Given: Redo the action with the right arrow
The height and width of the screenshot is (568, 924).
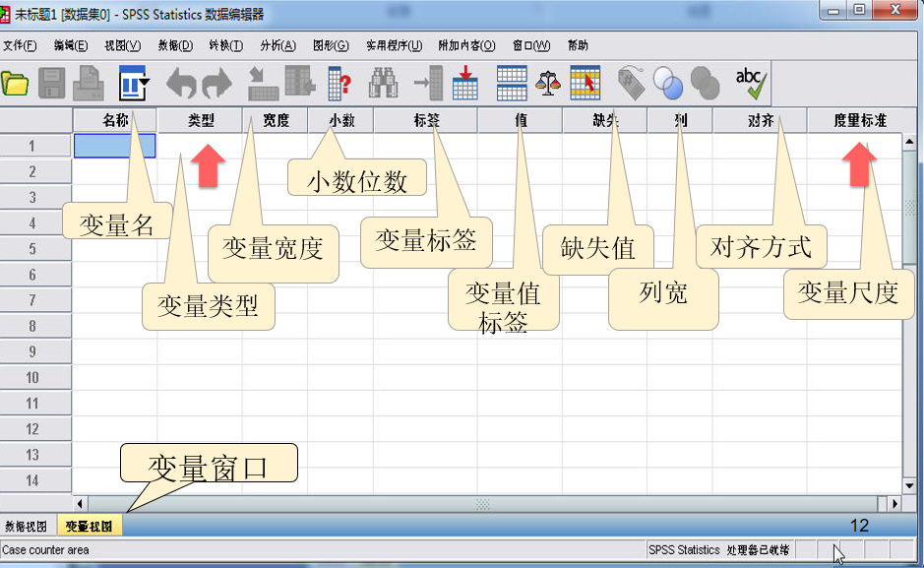Looking at the screenshot, I should pos(216,83).
